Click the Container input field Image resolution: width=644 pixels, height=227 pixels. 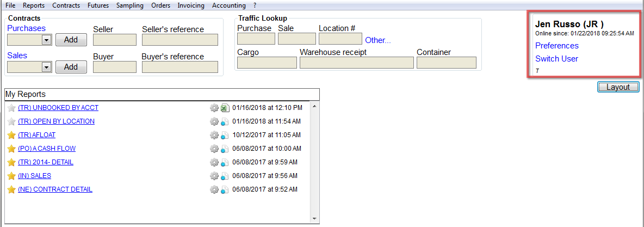point(447,63)
